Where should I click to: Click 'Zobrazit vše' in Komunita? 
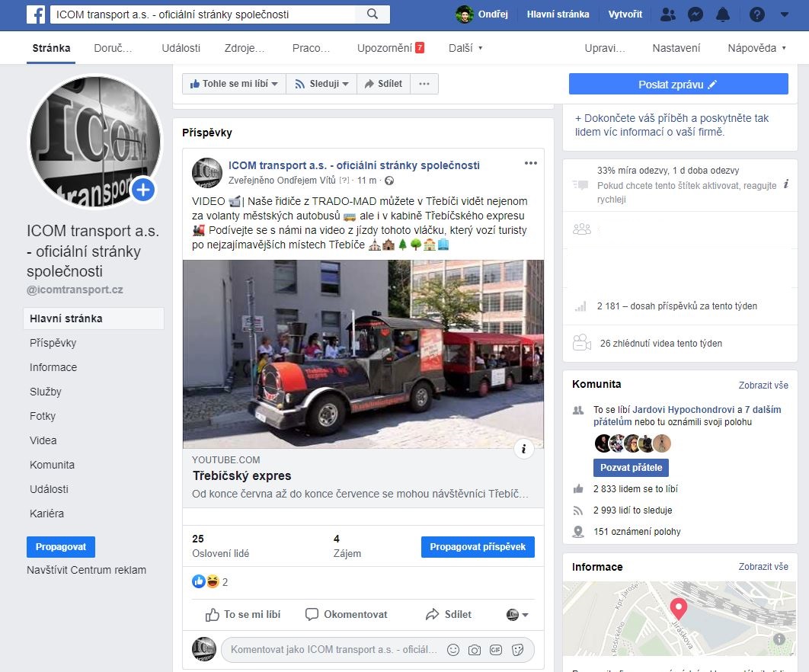click(x=763, y=385)
